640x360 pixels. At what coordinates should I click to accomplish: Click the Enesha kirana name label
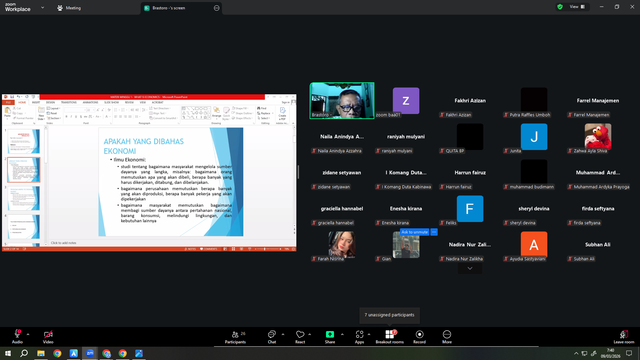392,222
